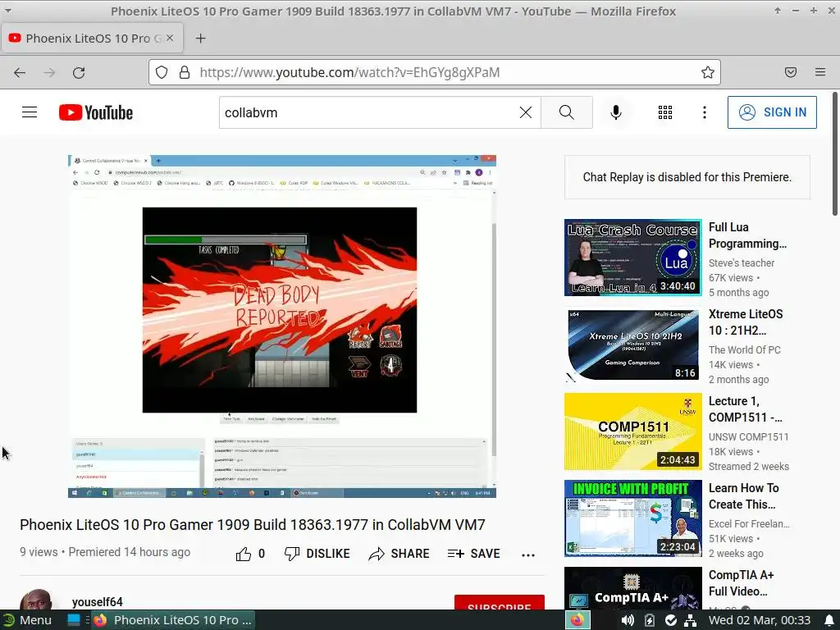This screenshot has height=630, width=840.
Task: Open Full Lua Programming video thumbnail
Action: point(632,257)
